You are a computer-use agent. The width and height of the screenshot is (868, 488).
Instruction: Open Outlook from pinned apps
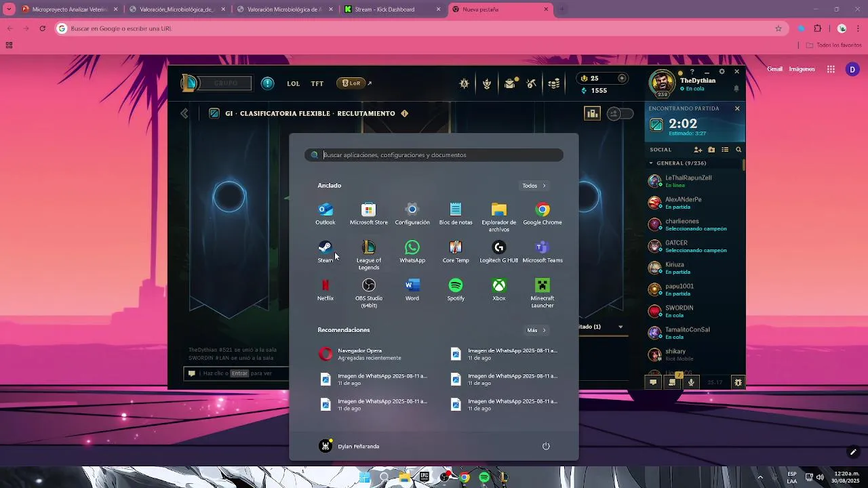coord(325,214)
